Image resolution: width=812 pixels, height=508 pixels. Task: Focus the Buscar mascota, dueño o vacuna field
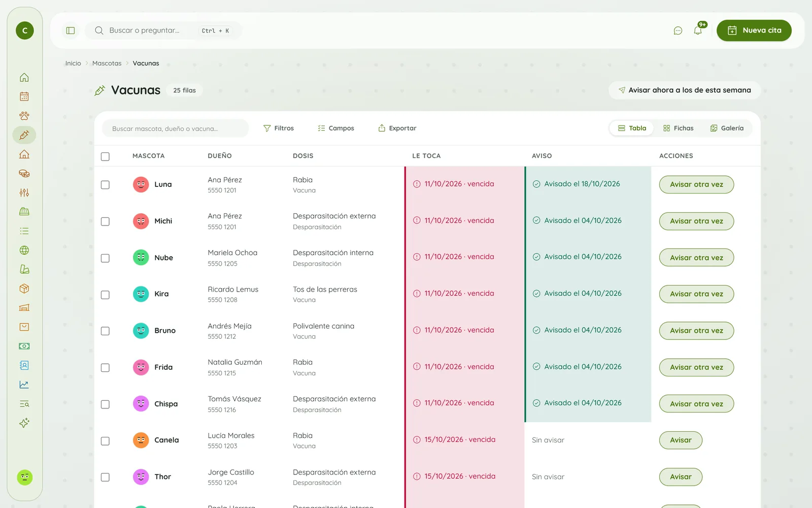click(x=176, y=129)
